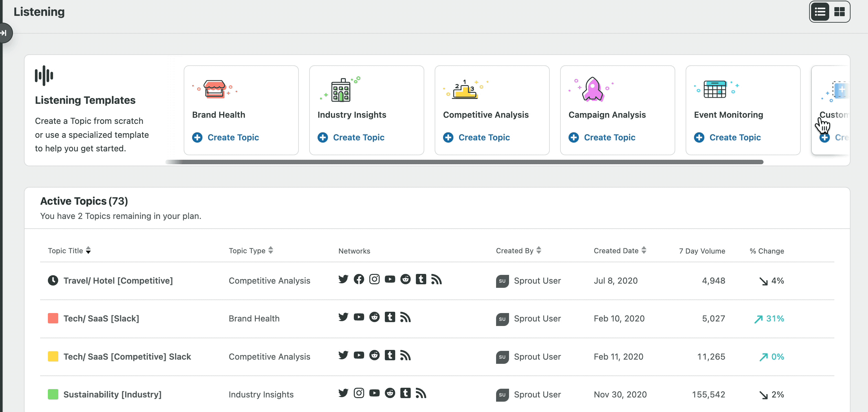Sort by Topic Title column

pyautogui.click(x=69, y=251)
